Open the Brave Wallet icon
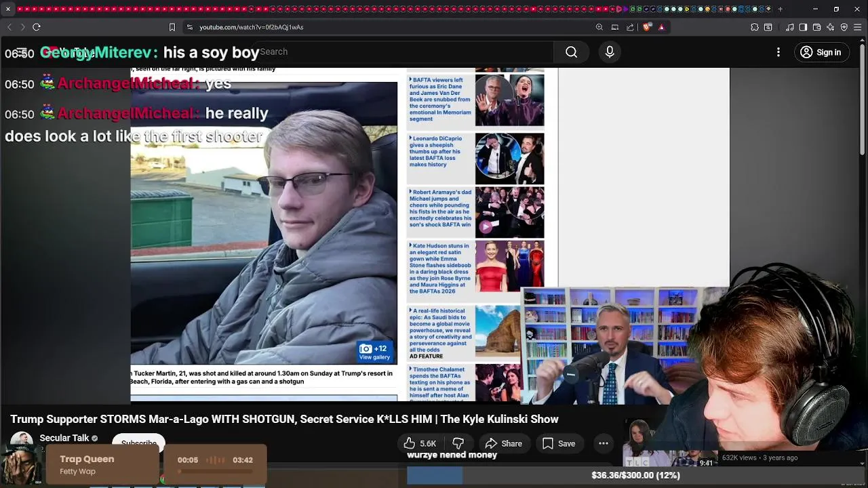 (x=817, y=27)
